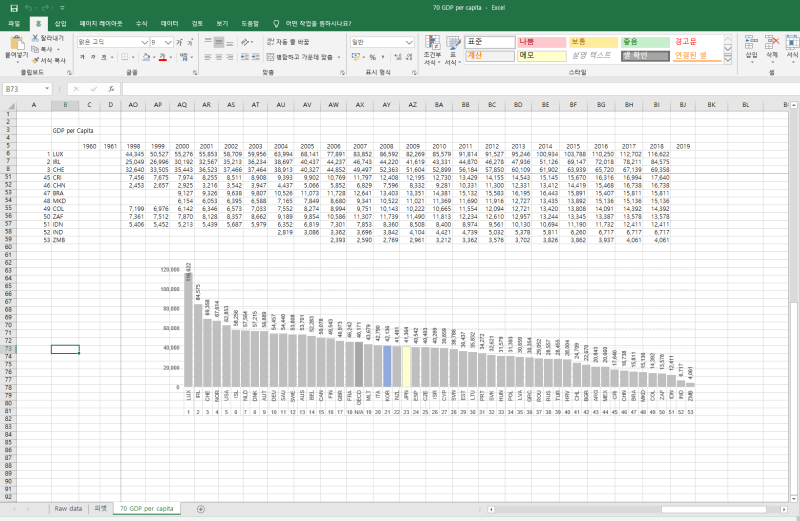This screenshot has height=521, width=800.
Task: Select the Format Painter (서식 복사) brush
Action: (x=35, y=60)
